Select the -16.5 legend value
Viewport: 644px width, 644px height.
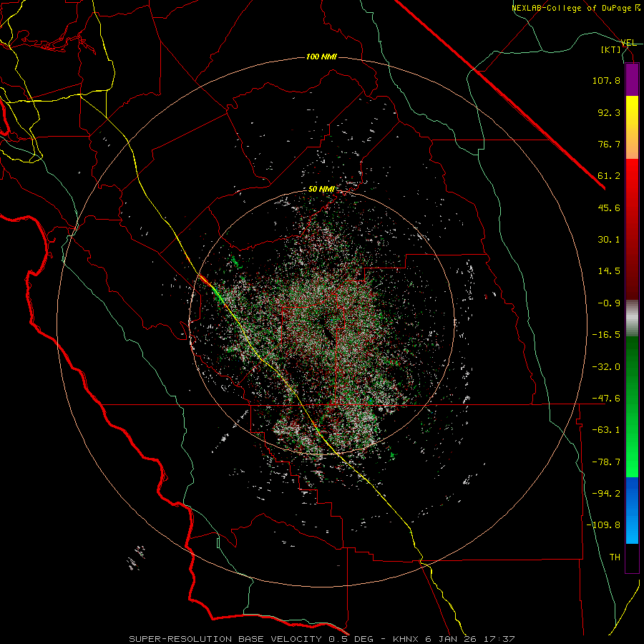(606, 335)
